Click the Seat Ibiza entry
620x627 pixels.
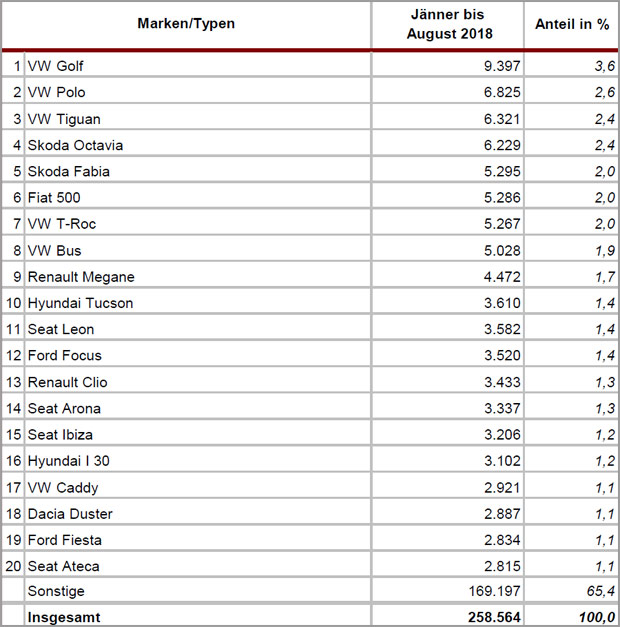coord(60,435)
